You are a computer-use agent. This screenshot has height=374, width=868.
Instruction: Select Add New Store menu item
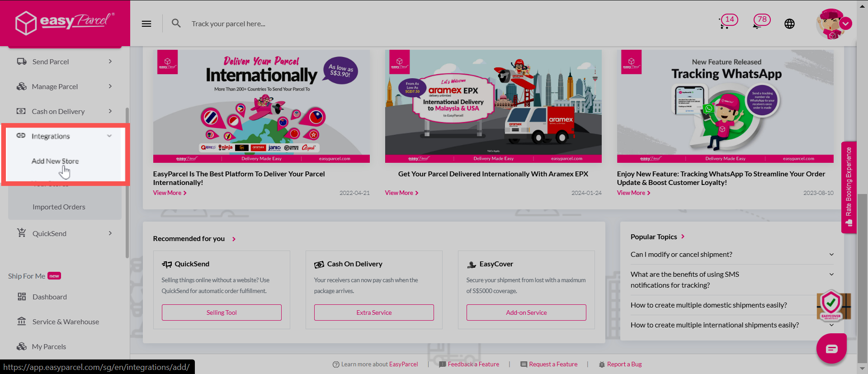(55, 161)
